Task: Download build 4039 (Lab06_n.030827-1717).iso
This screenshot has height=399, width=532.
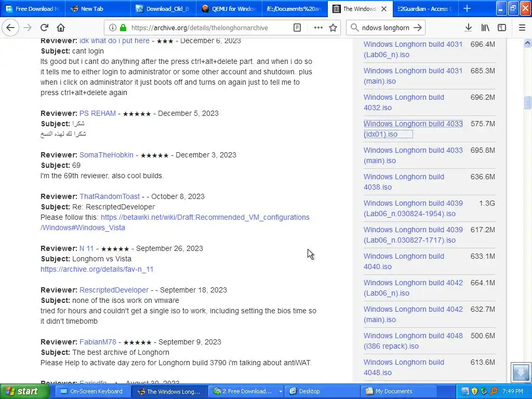Action: click(x=413, y=234)
